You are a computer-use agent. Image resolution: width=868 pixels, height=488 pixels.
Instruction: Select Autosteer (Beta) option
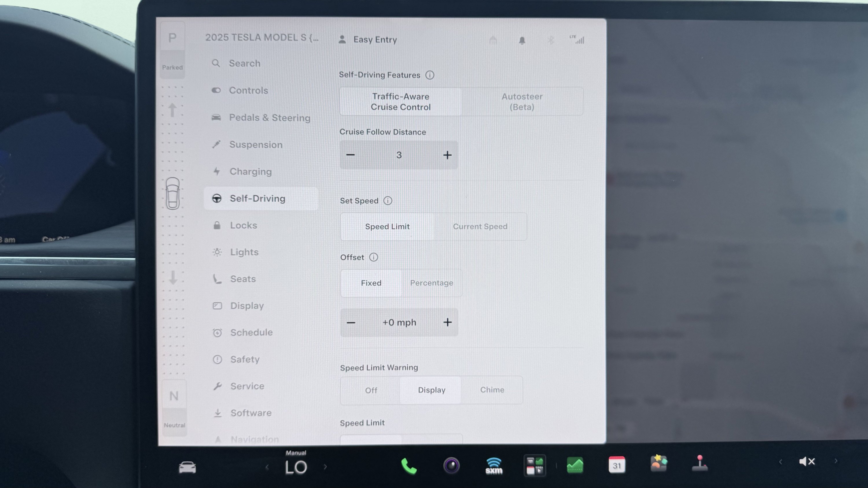coord(522,102)
